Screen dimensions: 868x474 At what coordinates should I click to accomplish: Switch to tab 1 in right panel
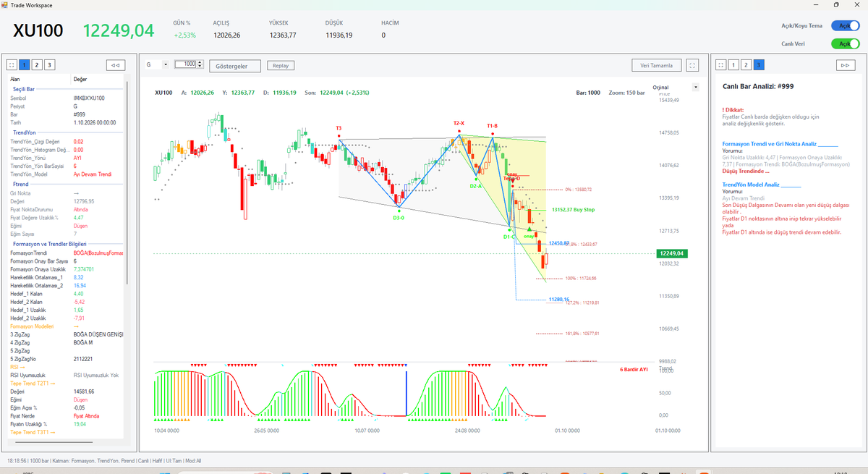pos(733,65)
